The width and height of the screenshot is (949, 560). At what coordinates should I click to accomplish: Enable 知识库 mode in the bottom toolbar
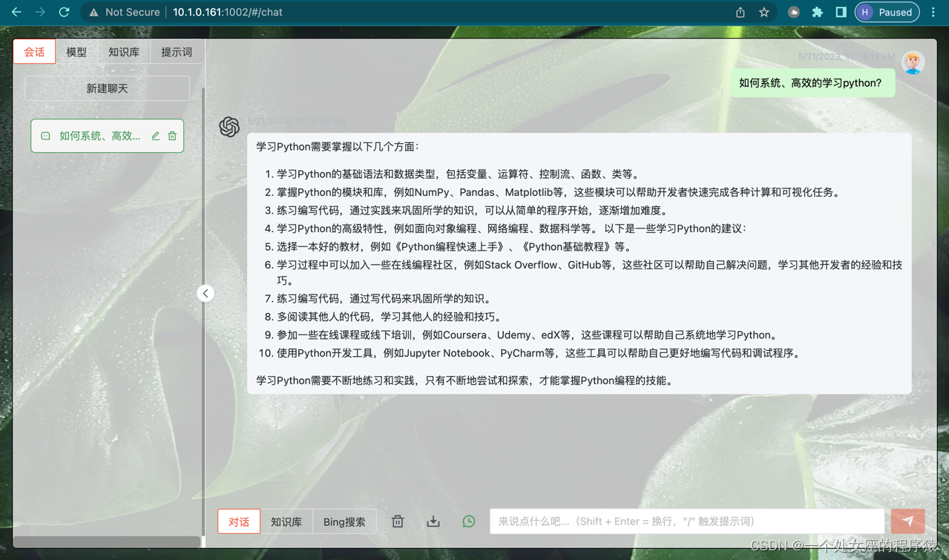(x=287, y=521)
